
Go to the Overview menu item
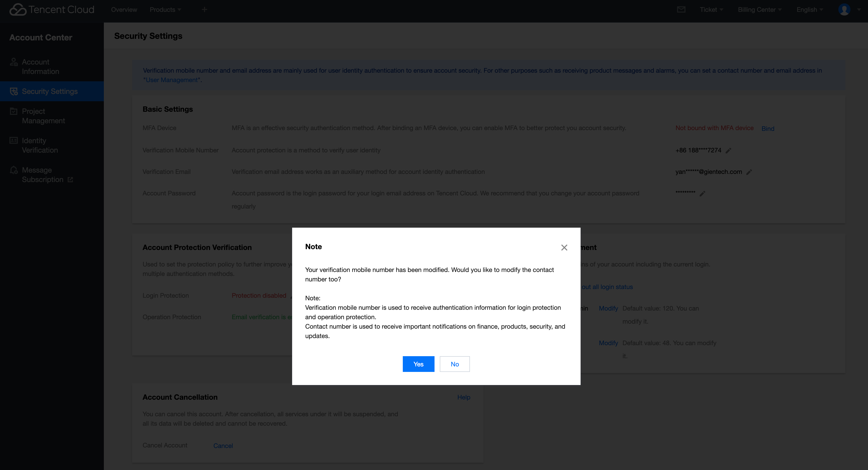pyautogui.click(x=124, y=9)
